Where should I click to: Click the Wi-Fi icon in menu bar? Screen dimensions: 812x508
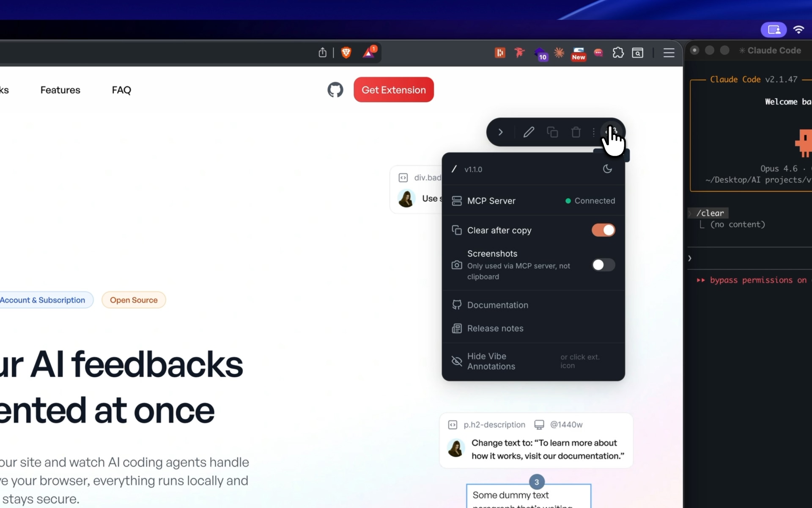click(x=798, y=30)
